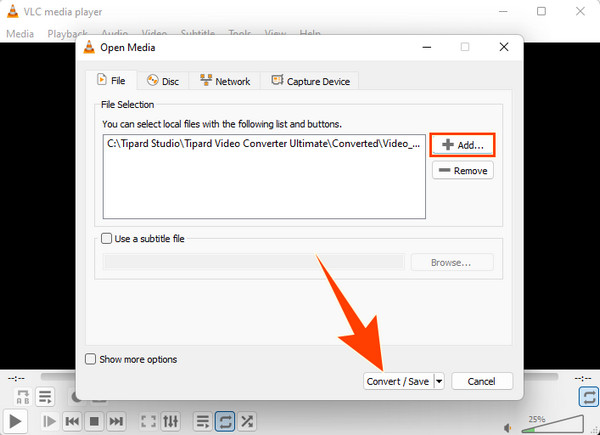Close the VLC media player window
The image size is (600, 435).
point(580,11)
